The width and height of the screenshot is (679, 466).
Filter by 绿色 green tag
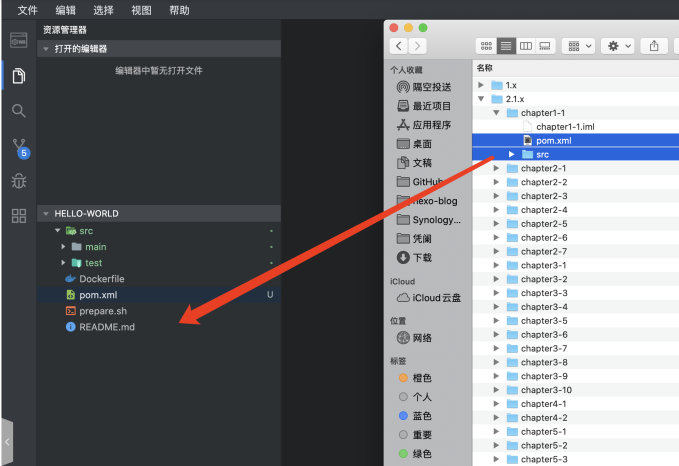[x=415, y=453]
